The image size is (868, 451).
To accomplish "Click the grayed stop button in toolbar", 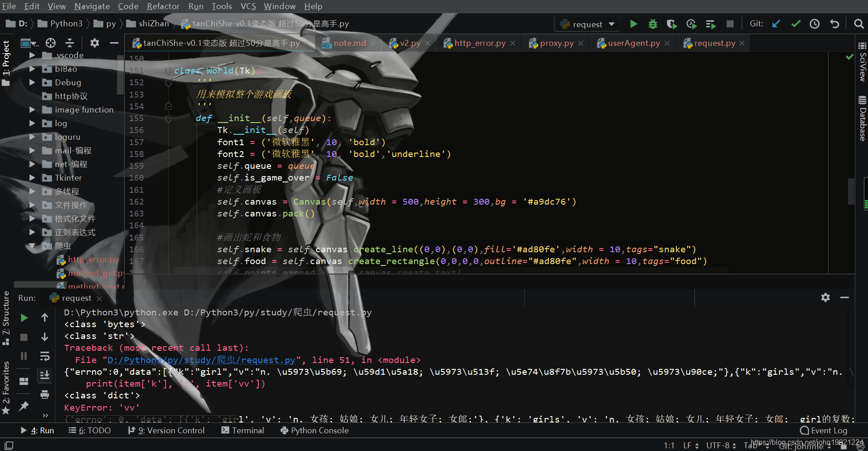I will point(730,24).
